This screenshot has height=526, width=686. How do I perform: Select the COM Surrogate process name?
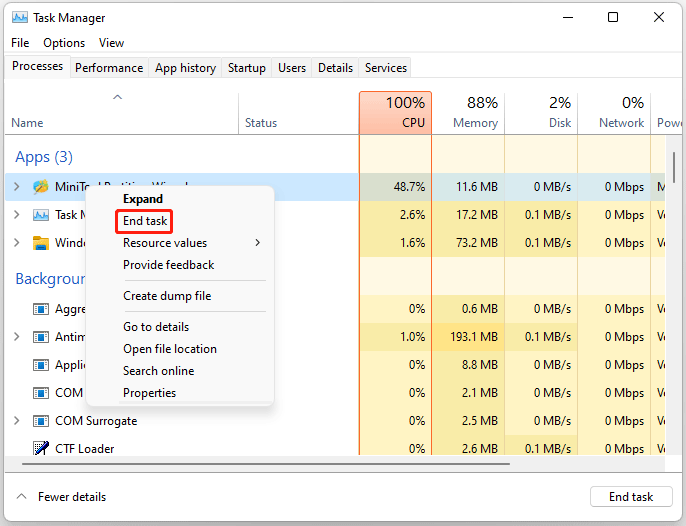pos(96,421)
